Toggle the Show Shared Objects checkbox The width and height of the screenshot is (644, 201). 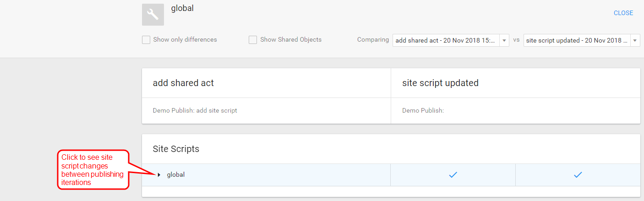point(253,40)
